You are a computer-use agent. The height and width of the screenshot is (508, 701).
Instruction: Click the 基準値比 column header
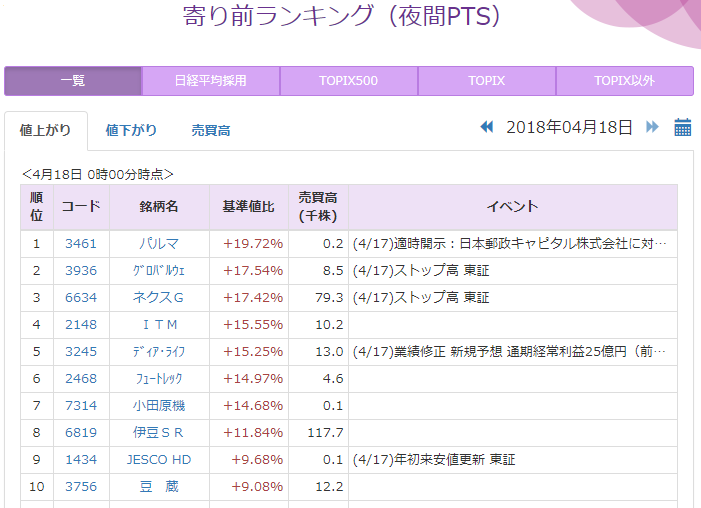tap(249, 207)
